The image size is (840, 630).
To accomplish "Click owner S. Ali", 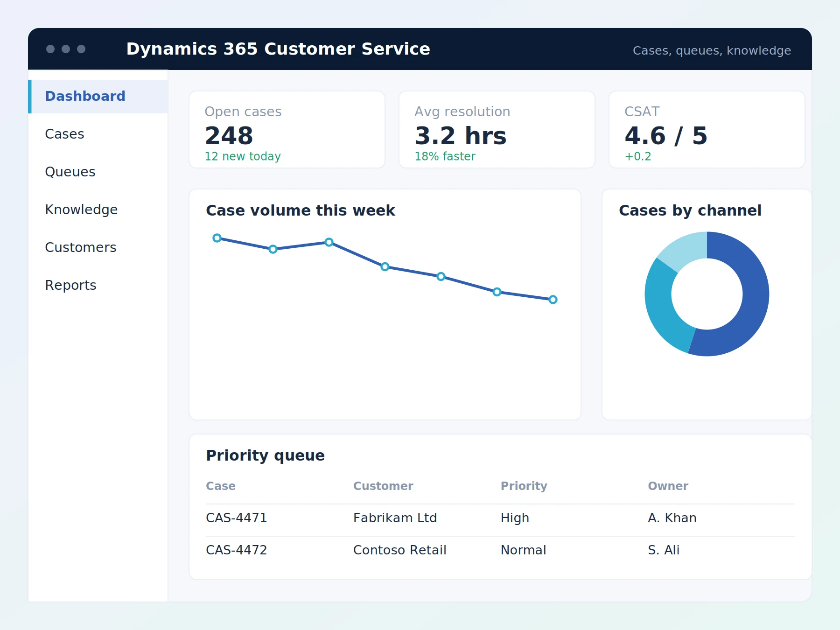I will click(x=664, y=550).
